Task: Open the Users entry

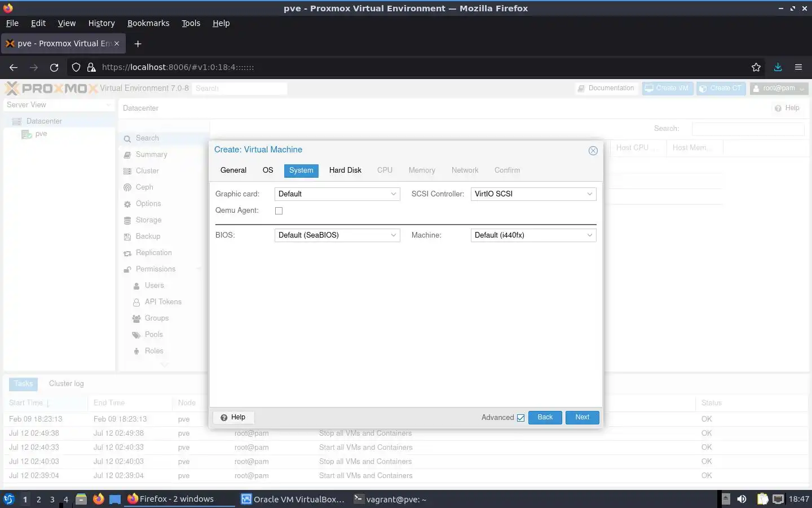Action: [154, 286]
